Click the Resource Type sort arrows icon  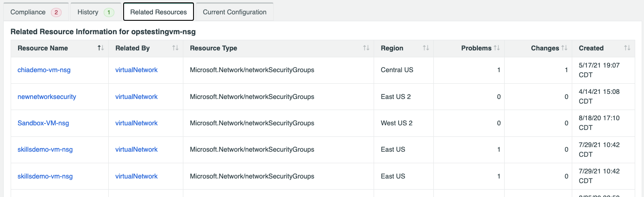tap(366, 48)
